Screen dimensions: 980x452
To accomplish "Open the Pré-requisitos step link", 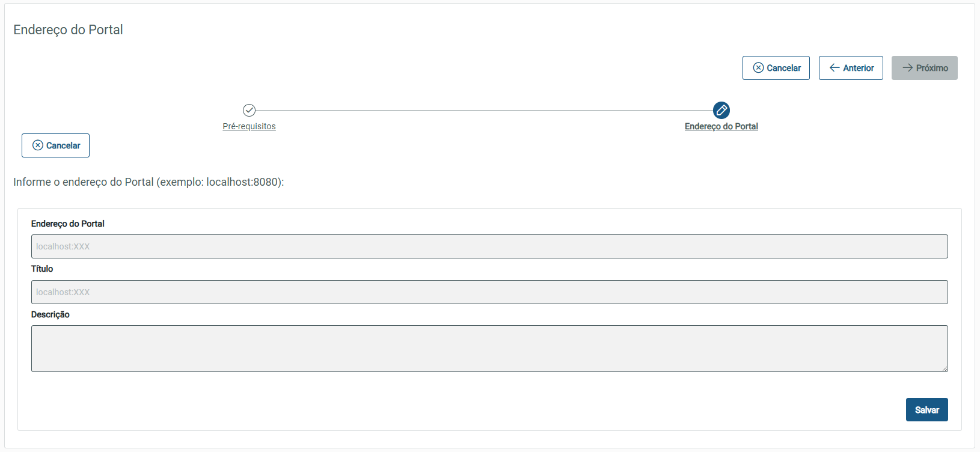I will [x=249, y=126].
